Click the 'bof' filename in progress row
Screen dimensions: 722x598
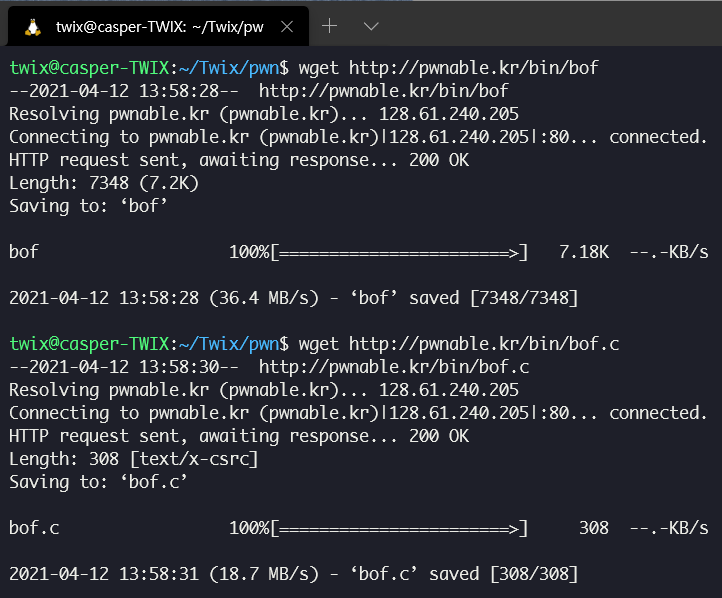click(x=24, y=252)
